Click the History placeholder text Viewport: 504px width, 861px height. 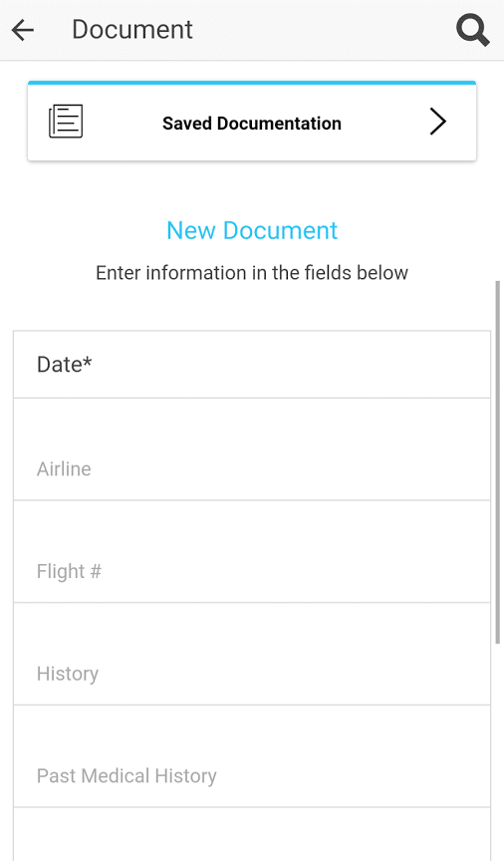[68, 675]
